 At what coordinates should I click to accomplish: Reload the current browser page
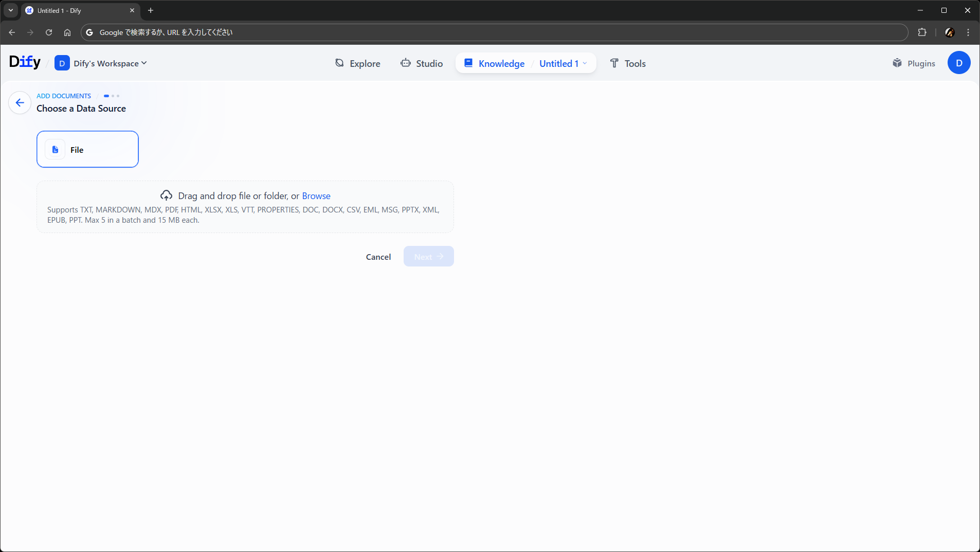(49, 32)
